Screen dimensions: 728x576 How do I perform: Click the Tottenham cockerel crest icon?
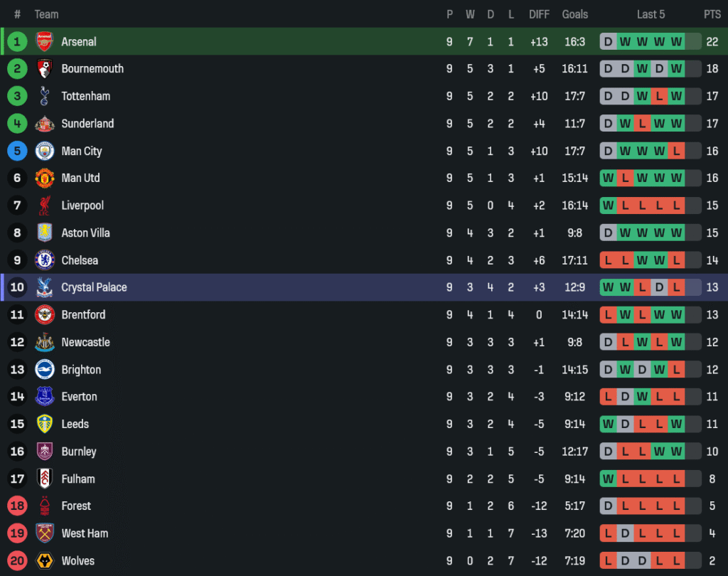(45, 96)
